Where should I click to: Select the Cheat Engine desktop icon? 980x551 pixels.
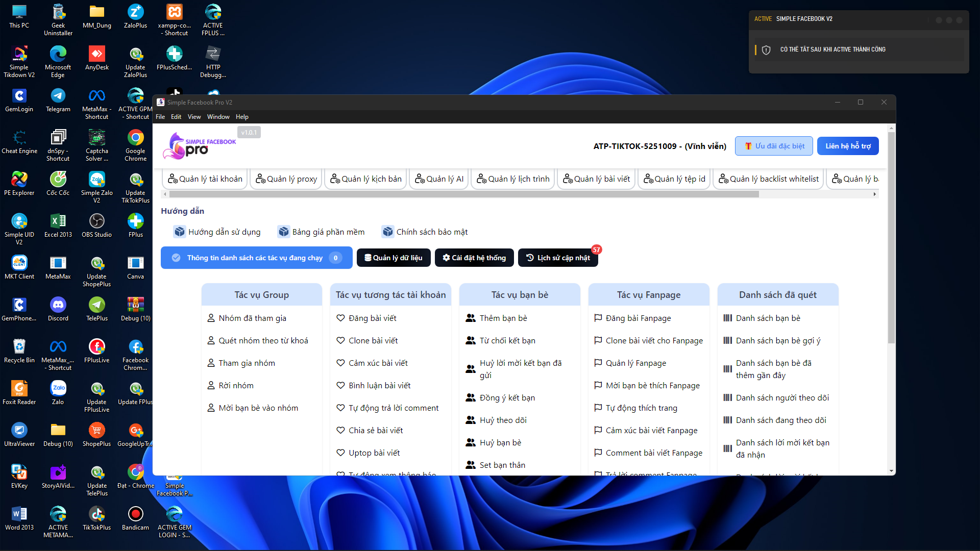(19, 142)
